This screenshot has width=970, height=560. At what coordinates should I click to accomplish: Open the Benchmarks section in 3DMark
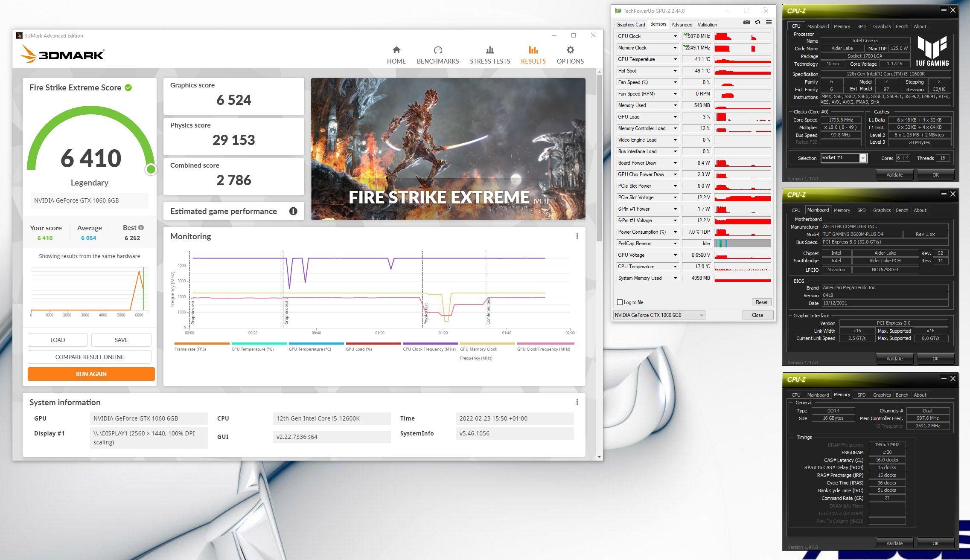438,55
